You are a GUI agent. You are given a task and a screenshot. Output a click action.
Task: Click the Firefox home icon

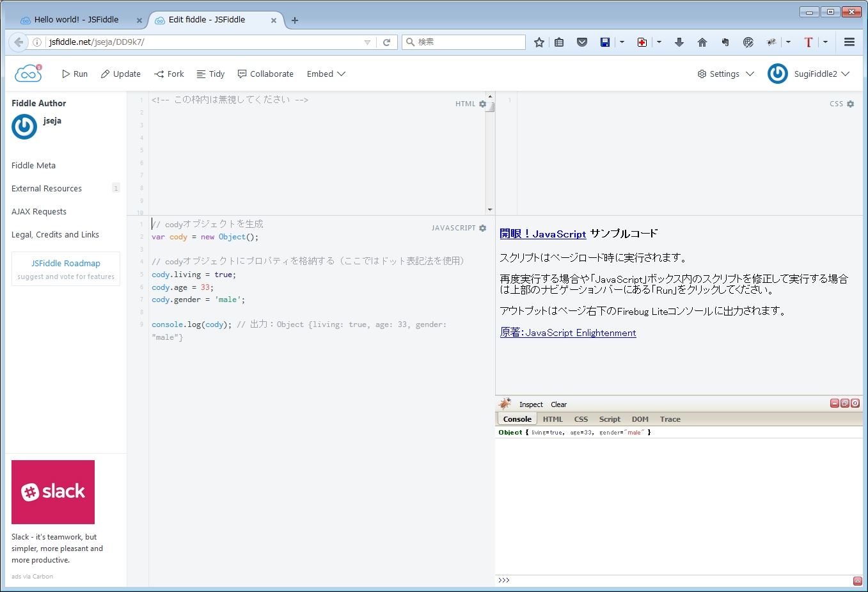(x=702, y=42)
